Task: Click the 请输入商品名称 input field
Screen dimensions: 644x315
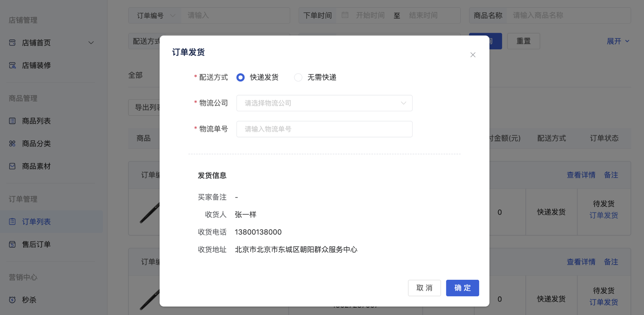Action: [568, 16]
